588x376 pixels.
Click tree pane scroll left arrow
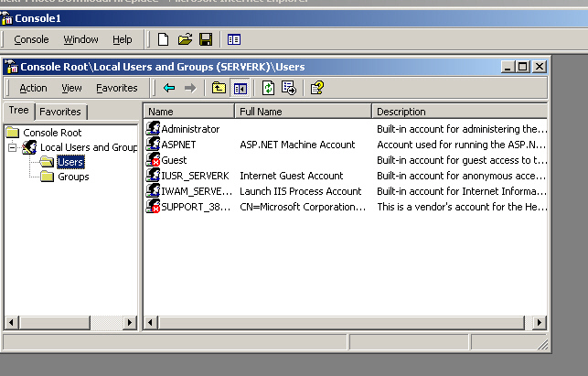point(12,322)
